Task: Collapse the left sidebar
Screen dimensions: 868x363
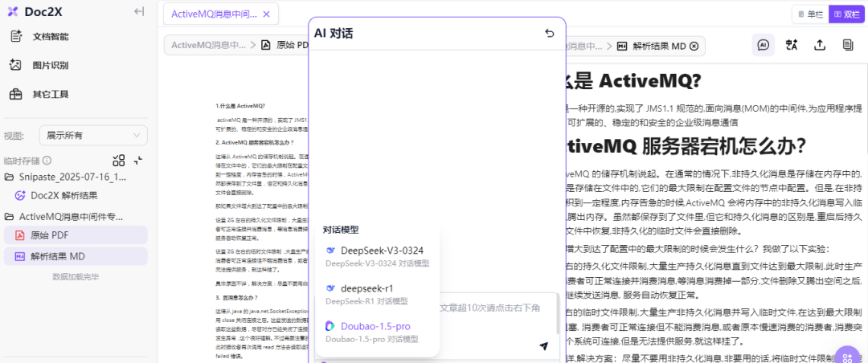Action: 140,11
